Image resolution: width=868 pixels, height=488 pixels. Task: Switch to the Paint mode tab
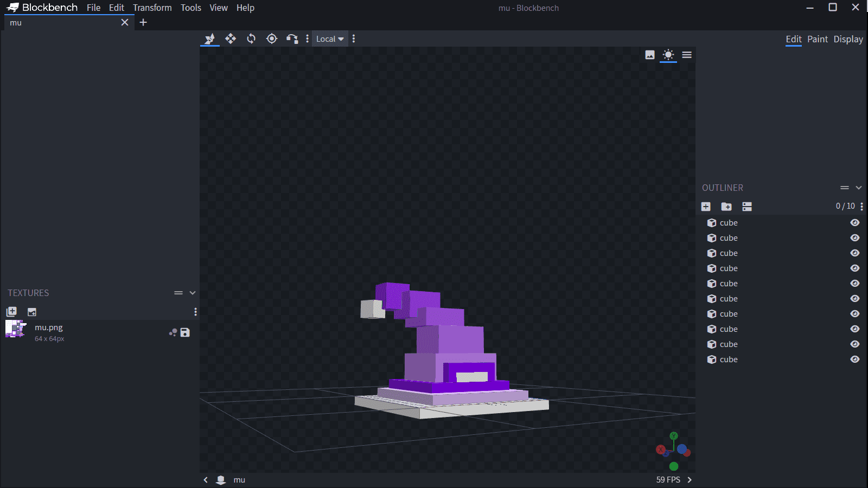point(817,39)
